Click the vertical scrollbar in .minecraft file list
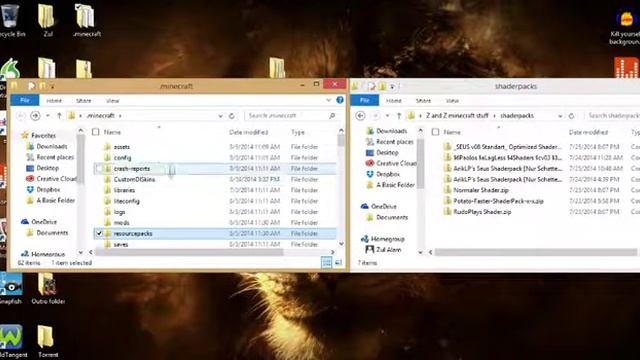 [341, 140]
